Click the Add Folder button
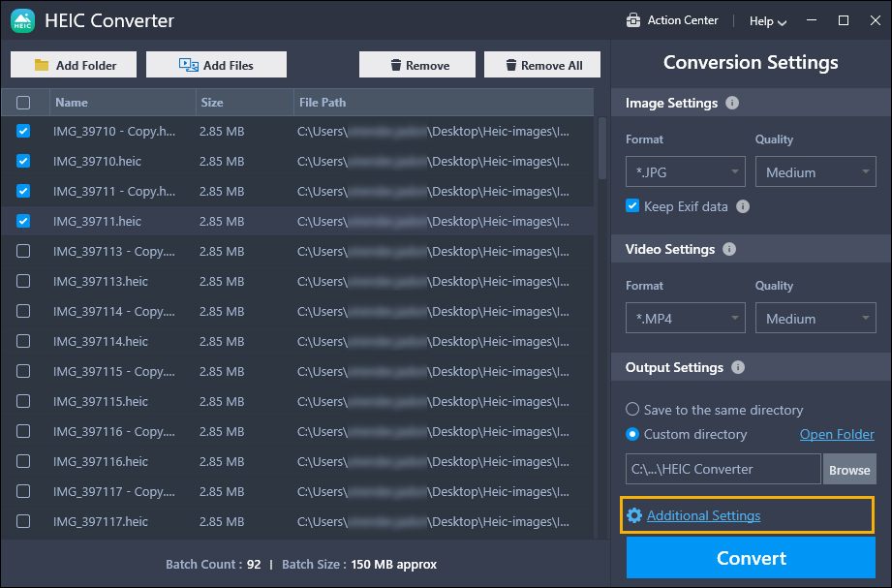This screenshot has height=588, width=892. click(74, 65)
